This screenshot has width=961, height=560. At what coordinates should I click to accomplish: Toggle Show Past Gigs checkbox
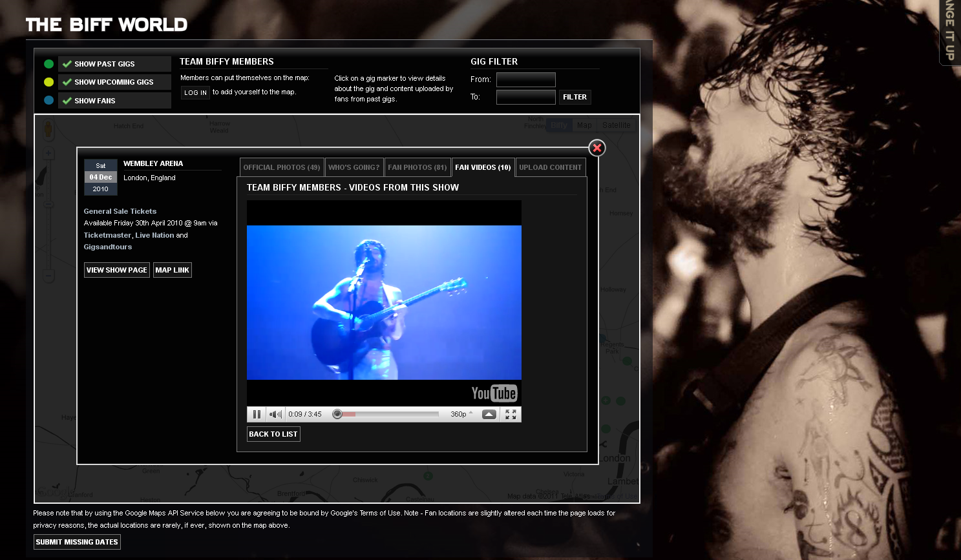(67, 64)
